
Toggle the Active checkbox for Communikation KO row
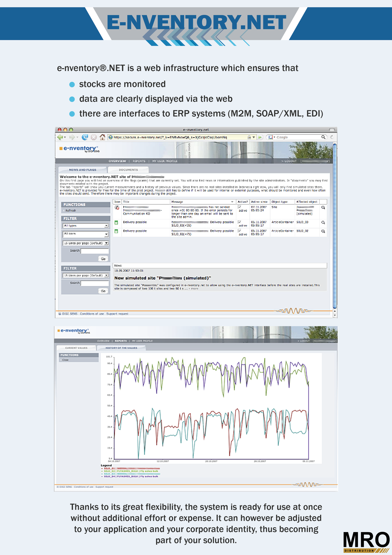click(x=239, y=207)
